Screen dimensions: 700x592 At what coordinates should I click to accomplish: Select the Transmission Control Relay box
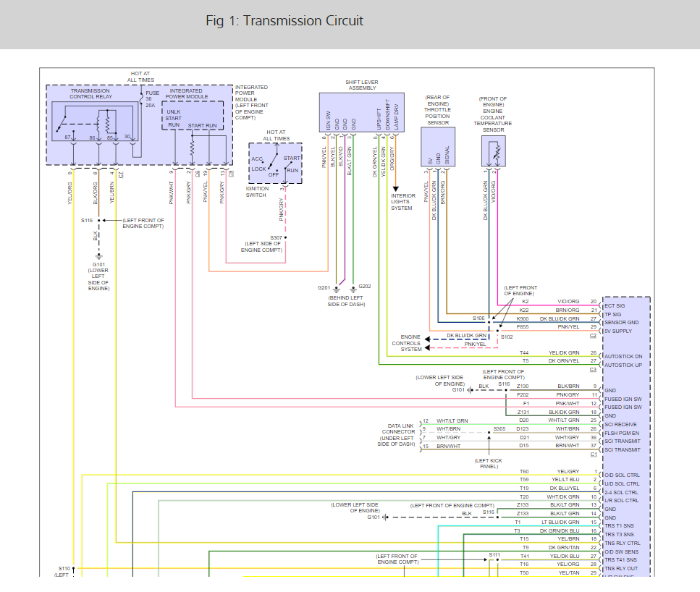pos(95,122)
